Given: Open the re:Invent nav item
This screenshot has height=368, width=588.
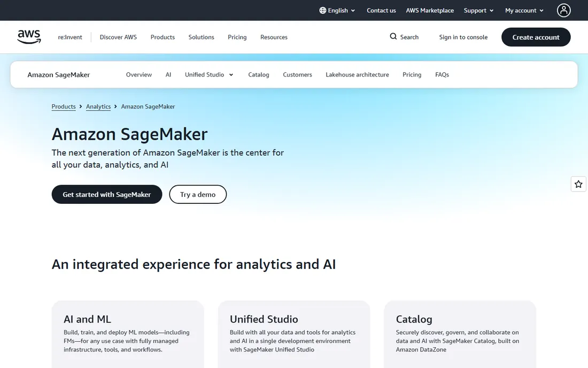Looking at the screenshot, I should coord(69,37).
